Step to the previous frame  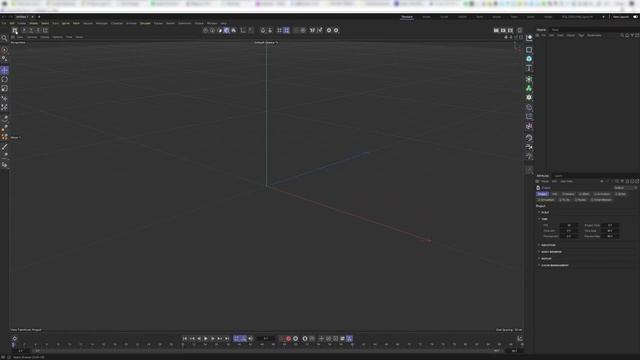pyautogui.click(x=199, y=338)
